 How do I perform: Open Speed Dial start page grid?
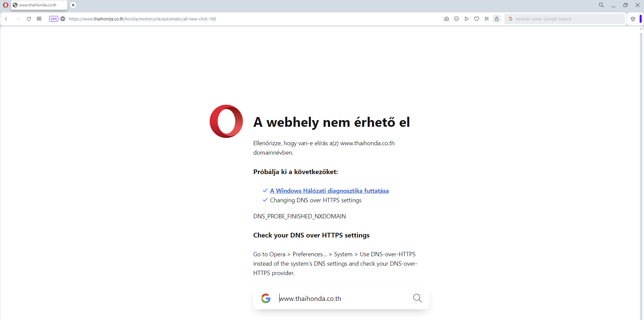[39, 19]
